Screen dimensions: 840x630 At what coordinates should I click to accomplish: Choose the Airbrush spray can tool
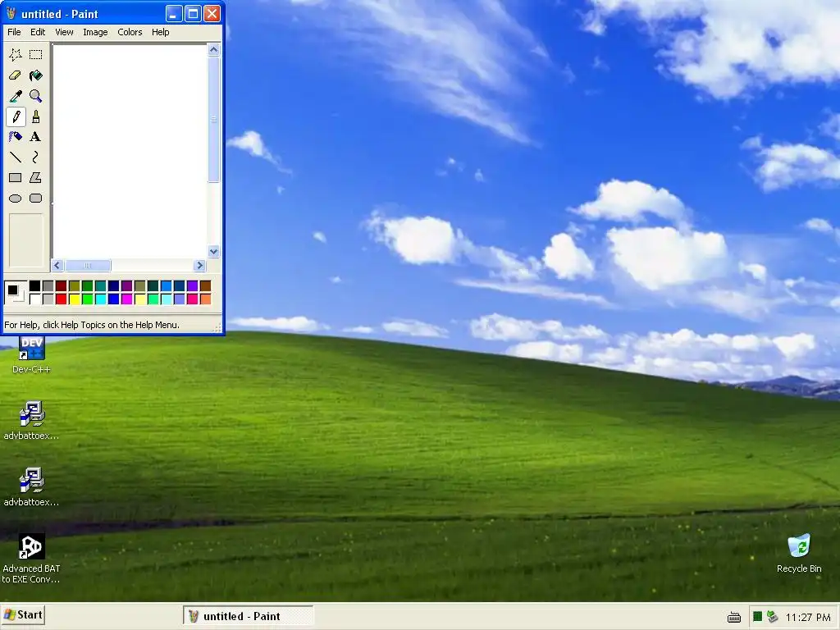click(16, 137)
